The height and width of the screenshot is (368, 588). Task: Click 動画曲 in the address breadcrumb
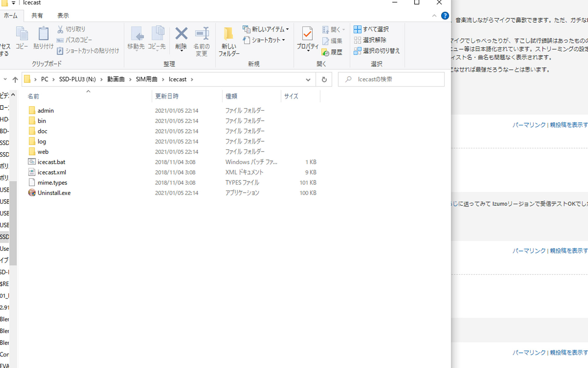116,79
